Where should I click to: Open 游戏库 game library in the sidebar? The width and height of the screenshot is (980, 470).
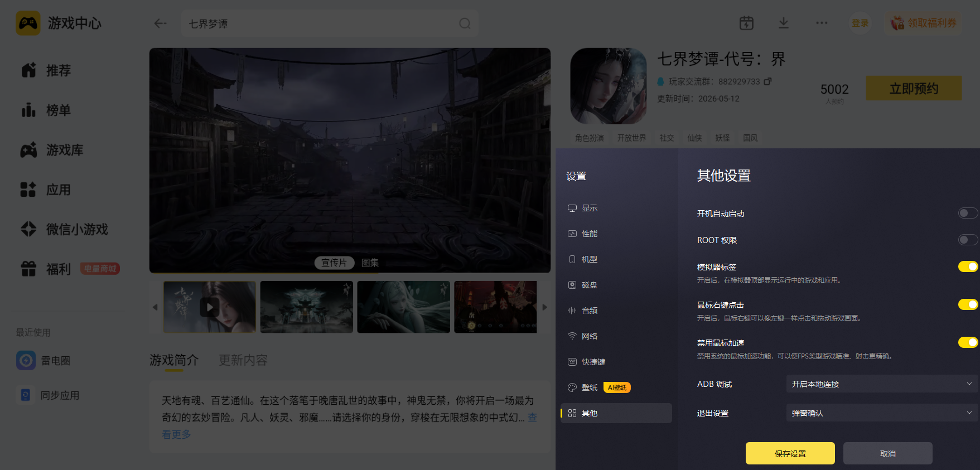tap(52, 150)
